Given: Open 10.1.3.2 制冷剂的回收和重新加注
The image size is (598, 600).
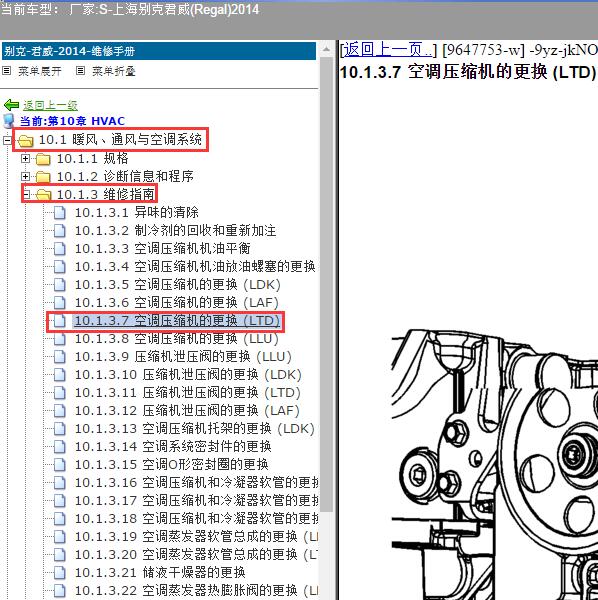Looking at the screenshot, I should pyautogui.click(x=175, y=230).
